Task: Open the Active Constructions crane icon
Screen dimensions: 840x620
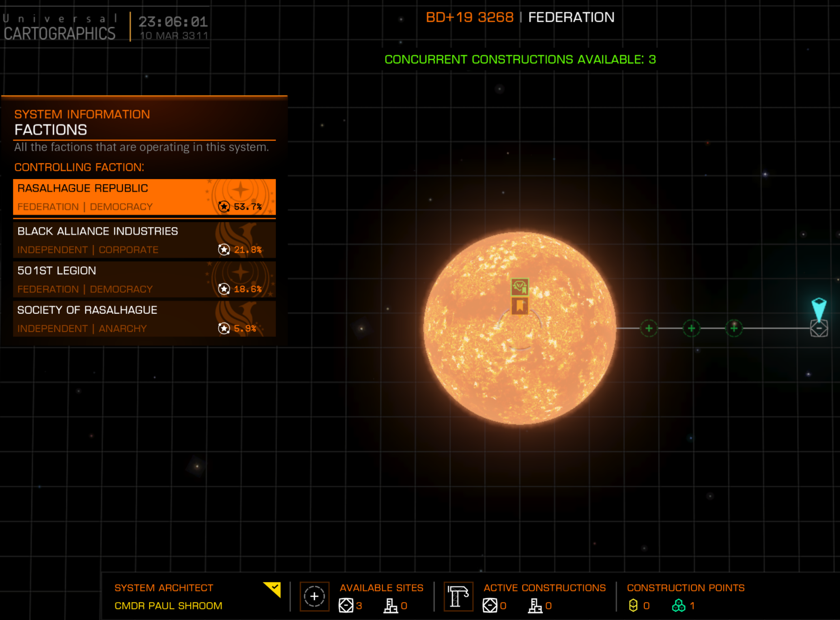Action: pyautogui.click(x=458, y=596)
